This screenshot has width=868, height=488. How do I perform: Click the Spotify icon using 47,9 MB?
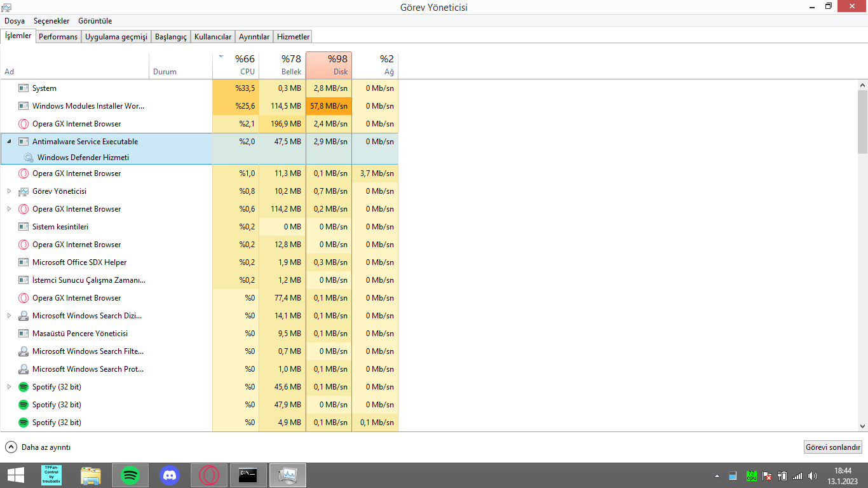[24, 405]
